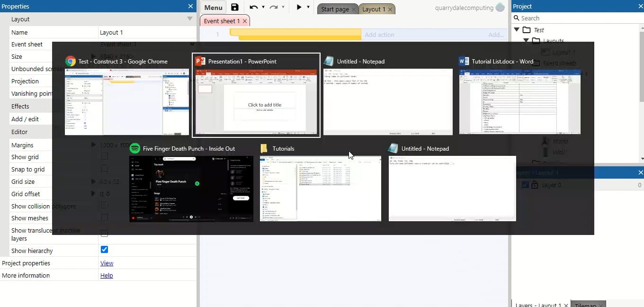The image size is (644, 307).
Task: Collapse the Layout properties section arrow
Action: [190, 19]
